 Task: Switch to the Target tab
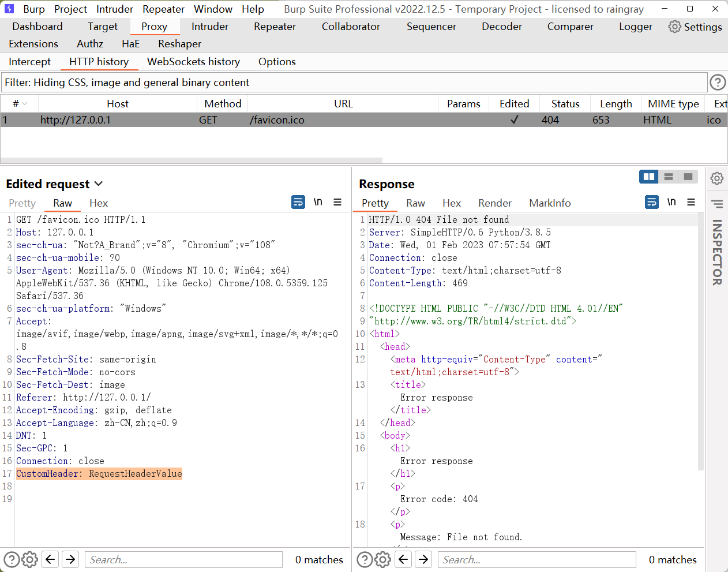(103, 27)
